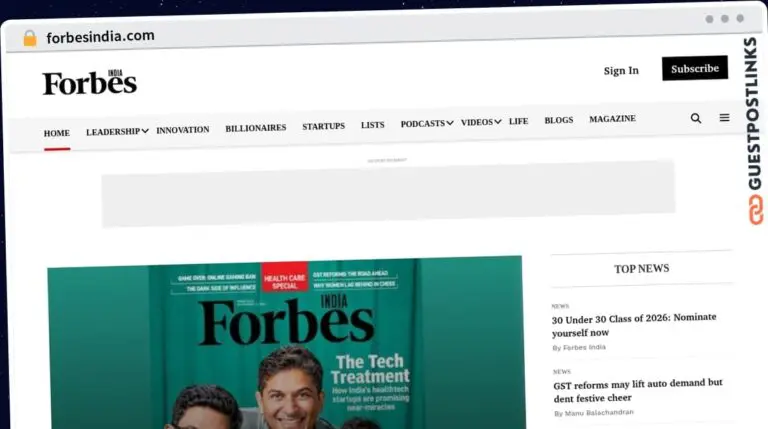This screenshot has height=429, width=768.
Task: Click the Top News heading
Action: click(x=642, y=268)
